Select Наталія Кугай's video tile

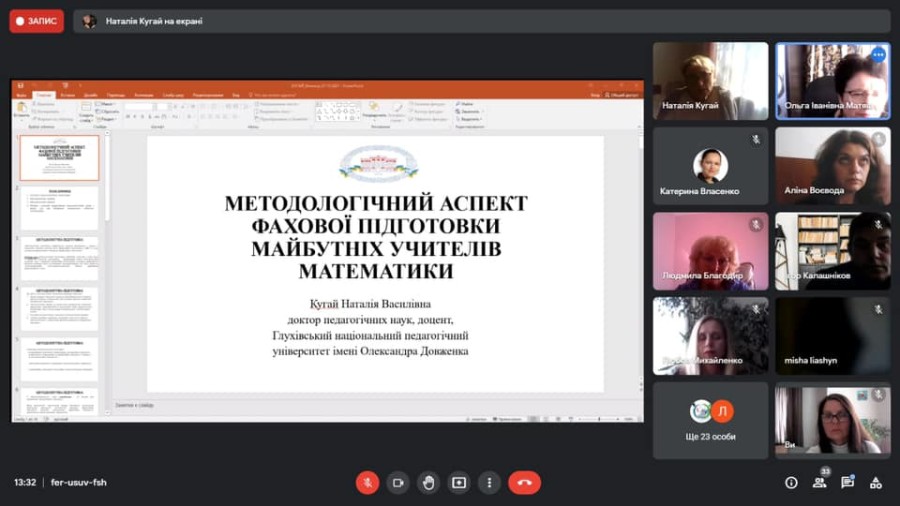tap(710, 81)
